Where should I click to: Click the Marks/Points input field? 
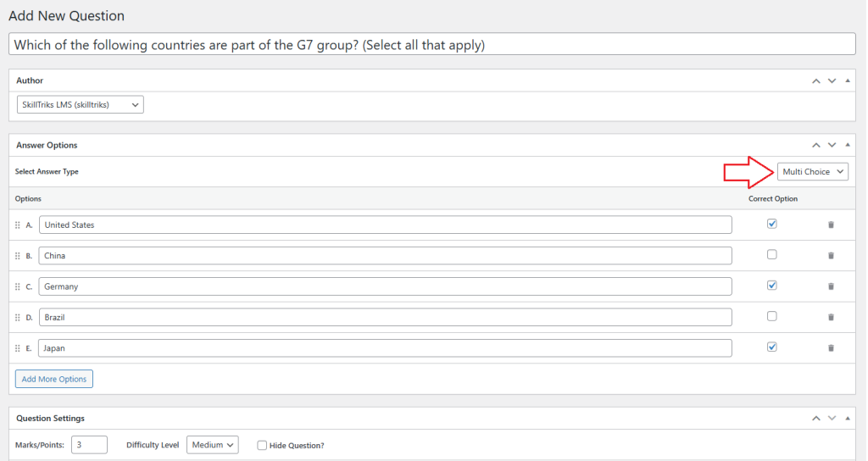(89, 445)
